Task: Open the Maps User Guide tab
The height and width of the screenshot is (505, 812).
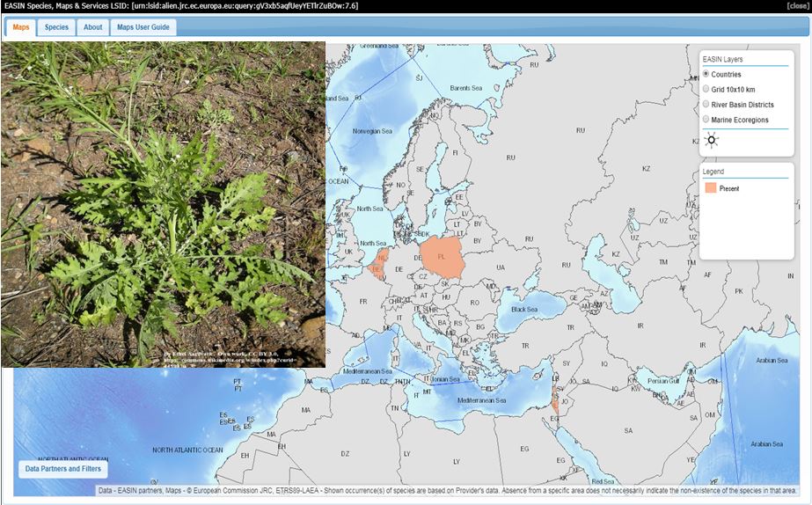Action: click(x=143, y=27)
